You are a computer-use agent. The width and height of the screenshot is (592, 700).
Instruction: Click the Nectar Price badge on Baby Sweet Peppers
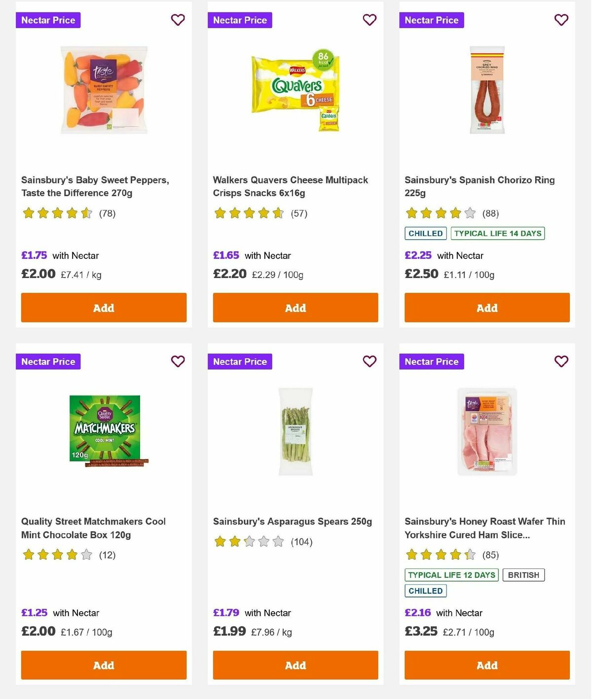[x=48, y=20]
